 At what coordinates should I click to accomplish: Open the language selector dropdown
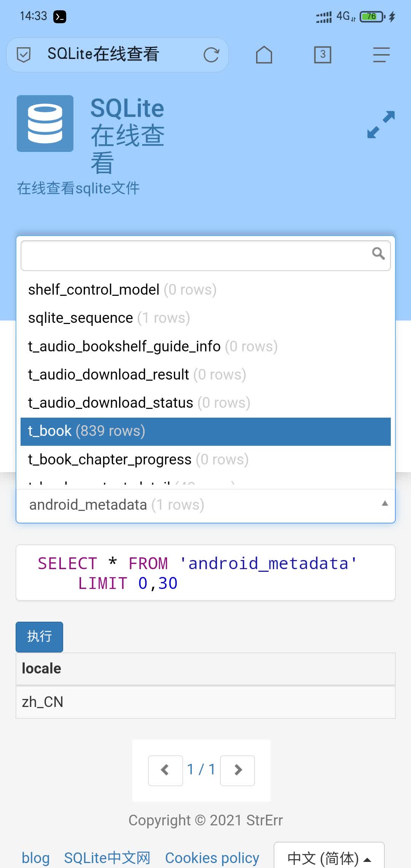[x=329, y=858]
